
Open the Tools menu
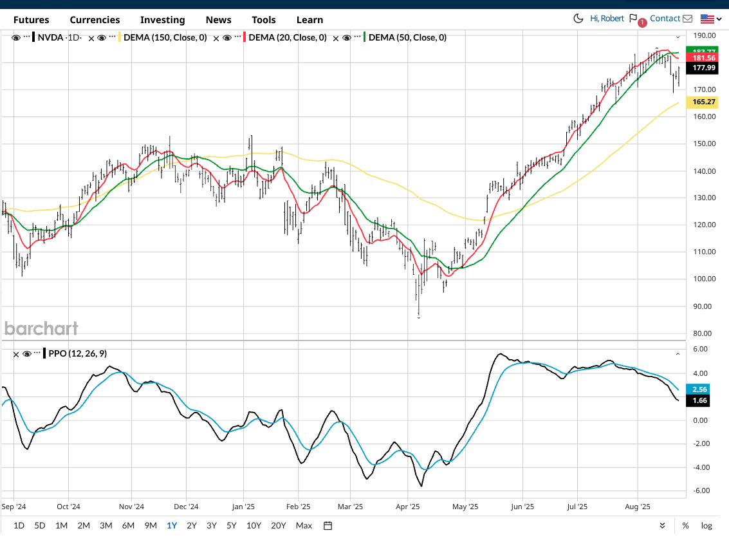coord(264,20)
